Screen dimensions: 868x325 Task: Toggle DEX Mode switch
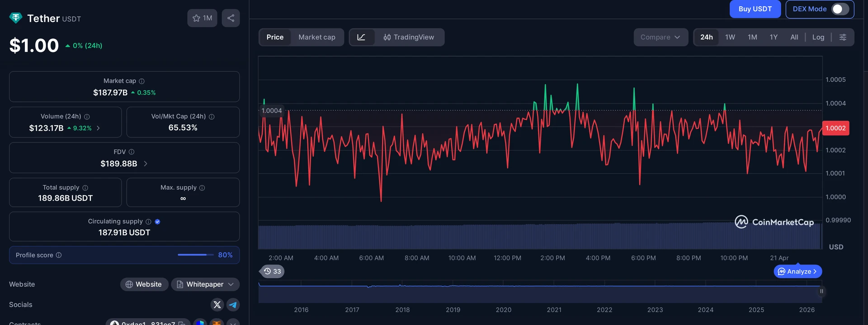840,9
